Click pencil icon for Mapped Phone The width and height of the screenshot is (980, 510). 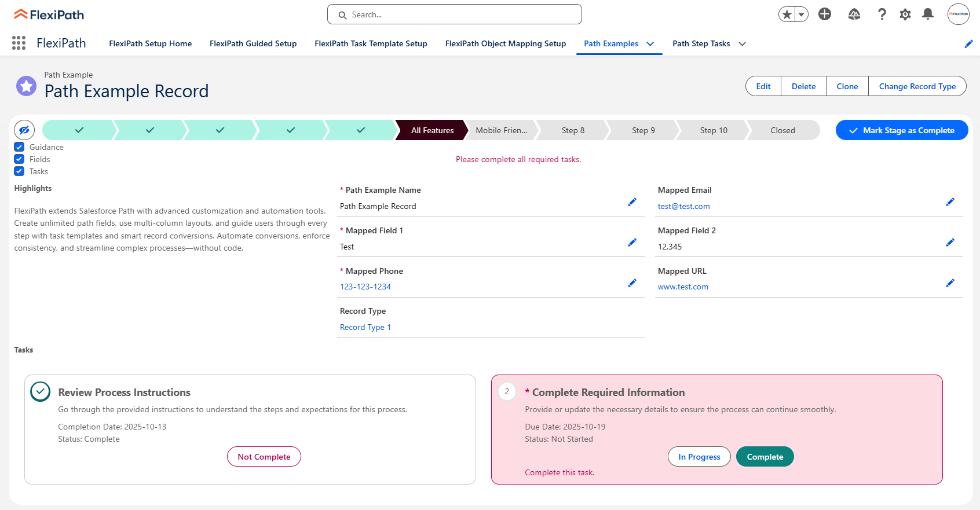click(632, 283)
